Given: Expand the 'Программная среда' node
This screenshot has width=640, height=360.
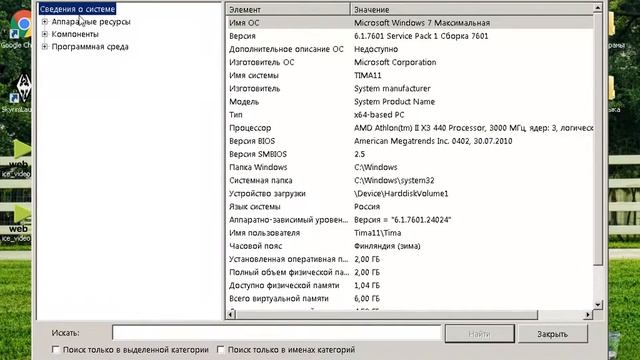Looking at the screenshot, I should coord(45,47).
